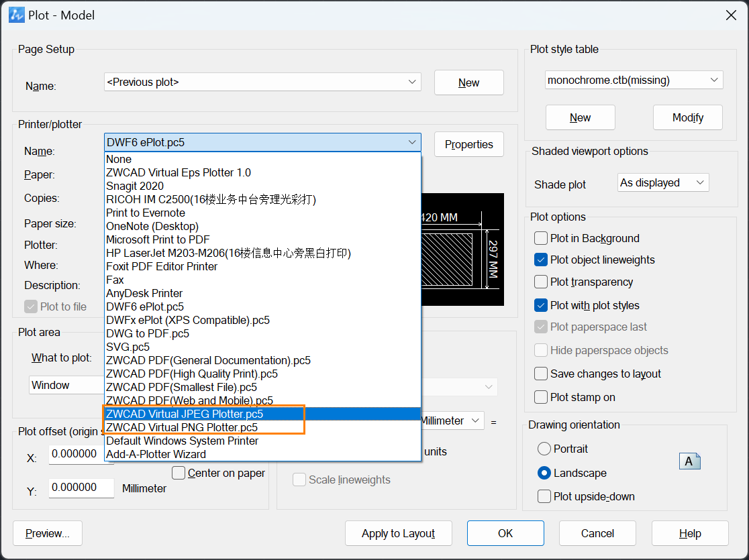Open printer Properties button
The height and width of the screenshot is (560, 749).
pos(468,144)
